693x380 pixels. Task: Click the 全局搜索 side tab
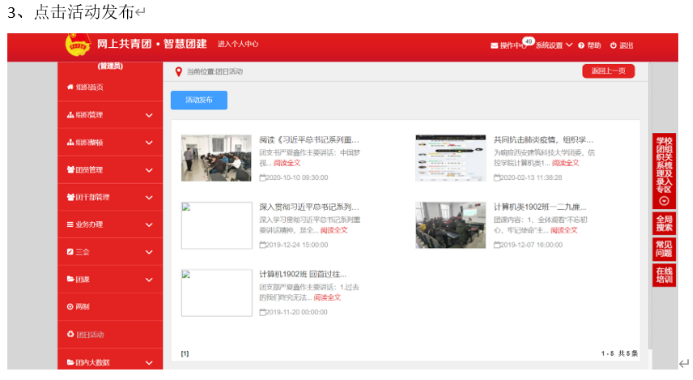664,224
